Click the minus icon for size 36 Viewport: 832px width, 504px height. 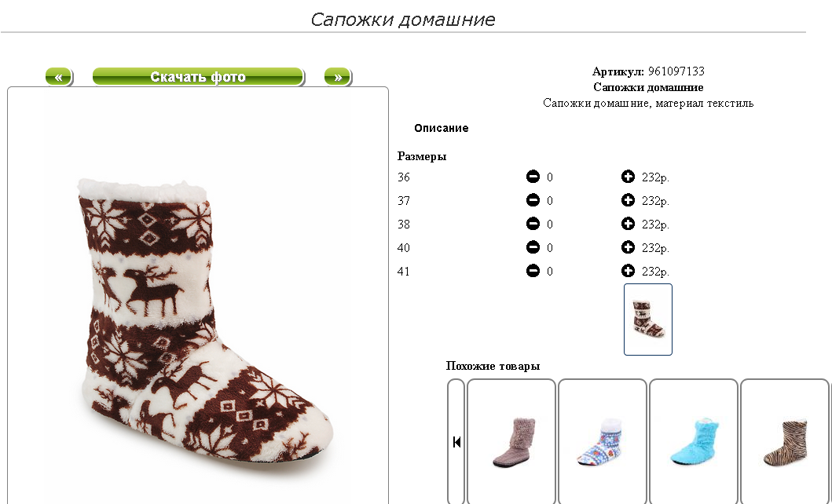click(533, 177)
